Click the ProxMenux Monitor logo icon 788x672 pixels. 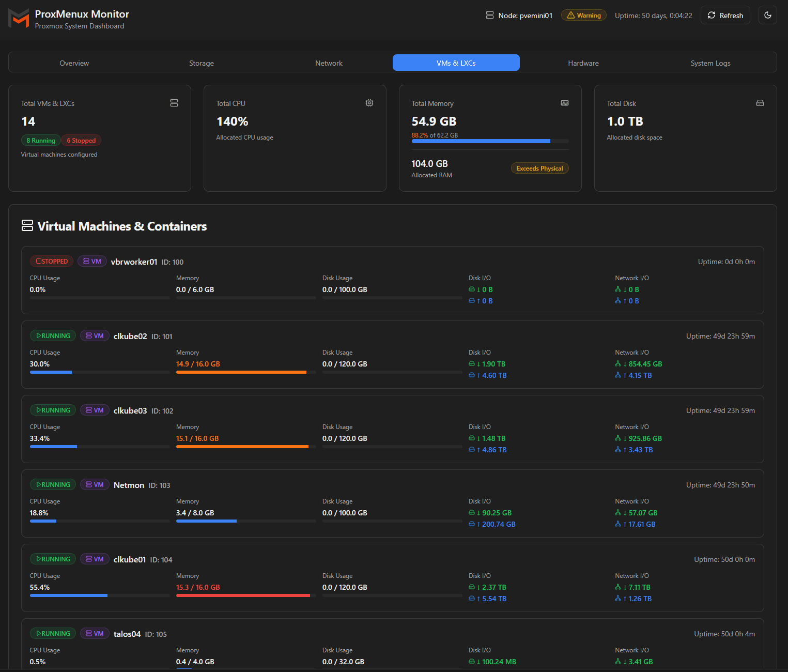tap(19, 19)
